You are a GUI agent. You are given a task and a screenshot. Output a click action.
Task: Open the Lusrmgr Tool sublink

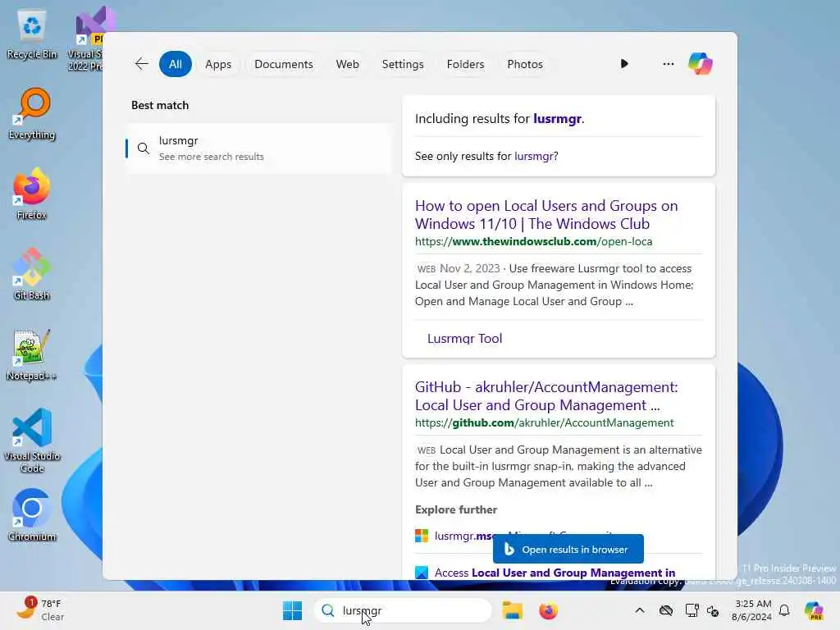(464, 339)
